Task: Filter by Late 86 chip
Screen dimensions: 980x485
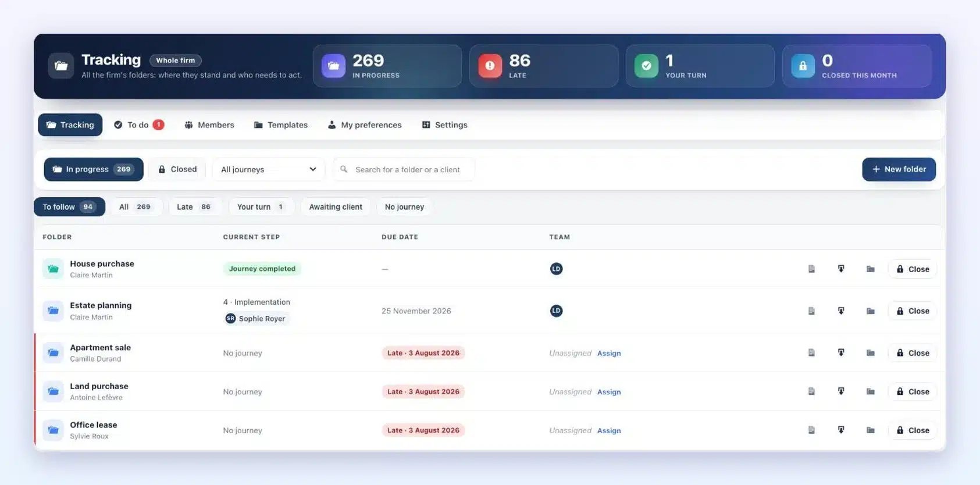Action: (194, 206)
